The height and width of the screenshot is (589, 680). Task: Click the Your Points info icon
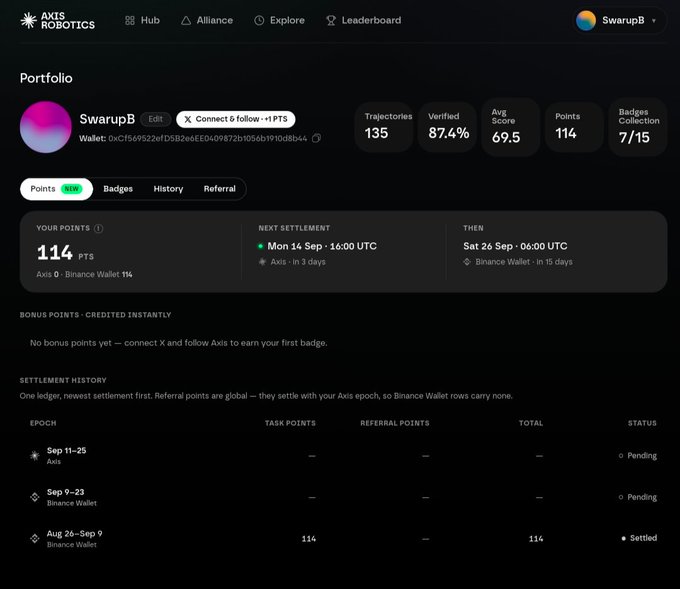(99, 229)
